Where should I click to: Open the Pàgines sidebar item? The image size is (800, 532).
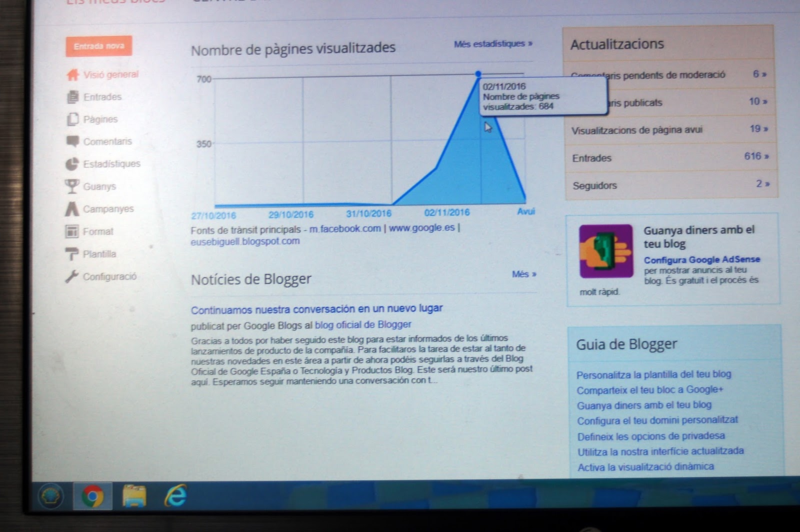pos(100,119)
